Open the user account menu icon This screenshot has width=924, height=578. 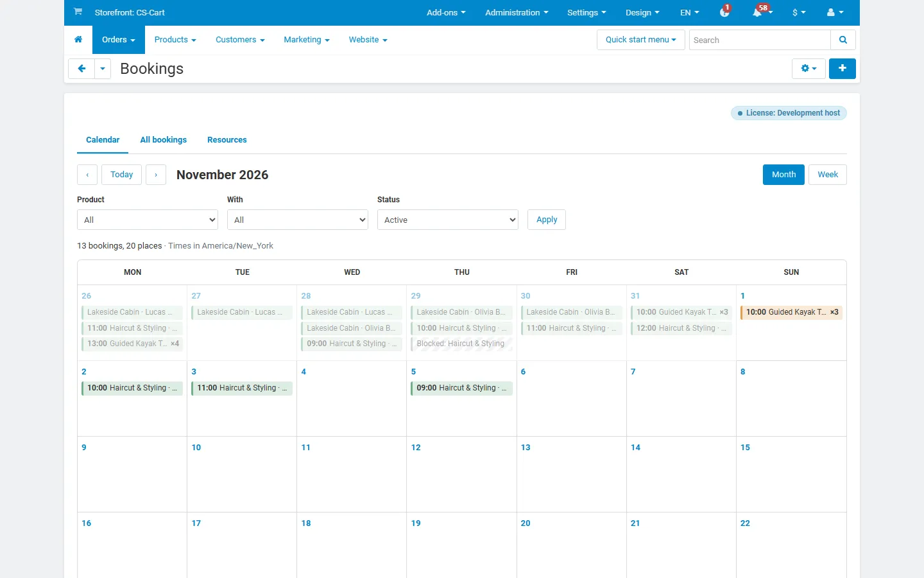(835, 12)
